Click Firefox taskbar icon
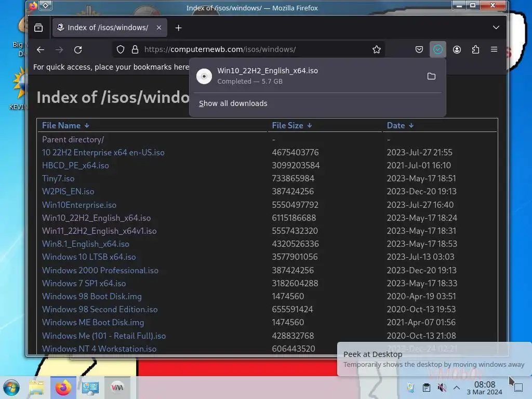The image size is (532, 399). 63,388
